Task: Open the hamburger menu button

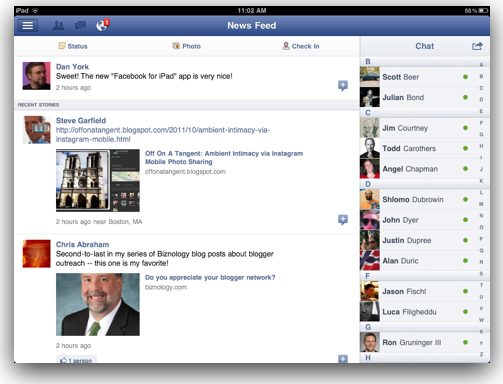Action: [28, 26]
